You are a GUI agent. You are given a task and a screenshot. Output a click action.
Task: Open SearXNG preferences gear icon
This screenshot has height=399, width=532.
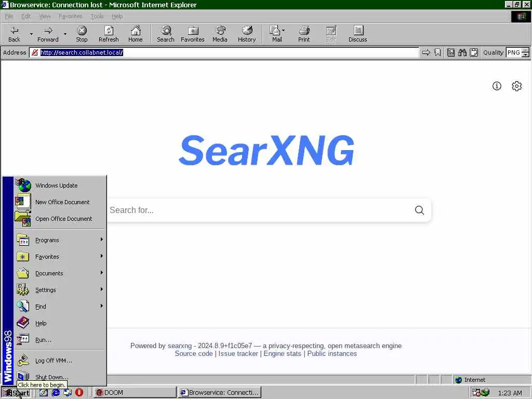[516, 86]
